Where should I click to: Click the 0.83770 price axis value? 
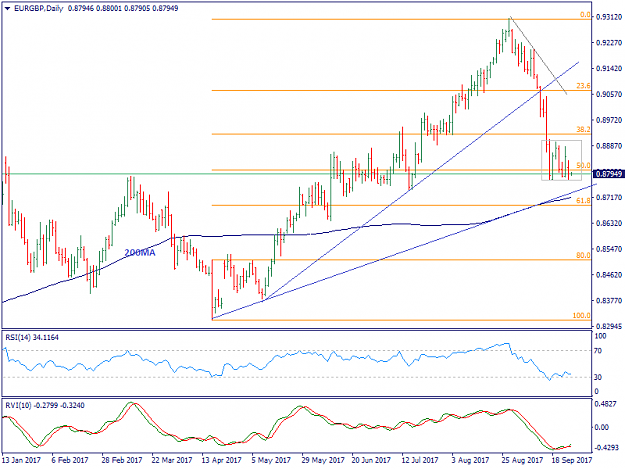click(x=609, y=301)
